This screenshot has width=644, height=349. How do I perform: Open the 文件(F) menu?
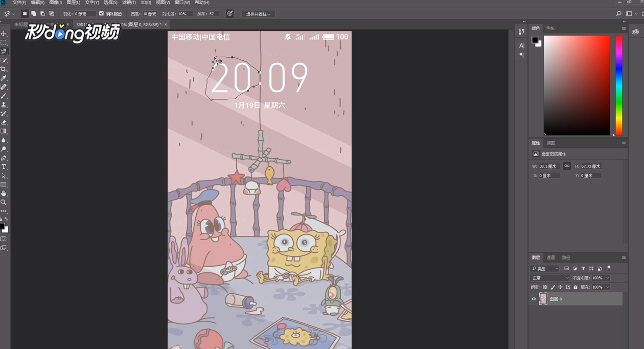point(19,3)
